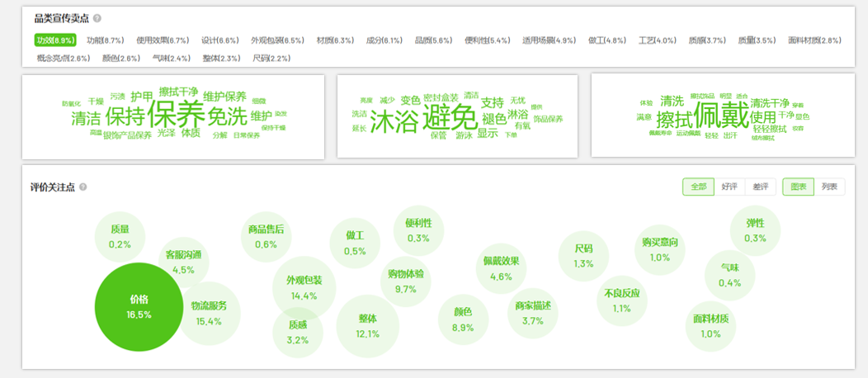This screenshot has width=868, height=378.
Task: Click the dark green 价格 16.5% bubble
Action: [139, 307]
